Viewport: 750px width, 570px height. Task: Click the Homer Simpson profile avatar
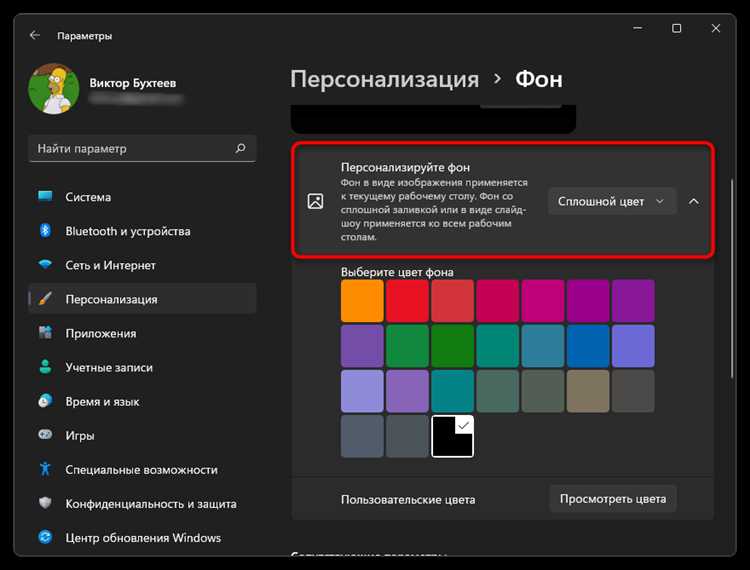pyautogui.click(x=54, y=89)
